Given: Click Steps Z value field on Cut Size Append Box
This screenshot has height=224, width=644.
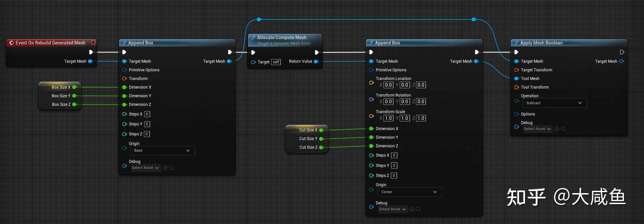Looking at the screenshot, I should pos(394,176).
